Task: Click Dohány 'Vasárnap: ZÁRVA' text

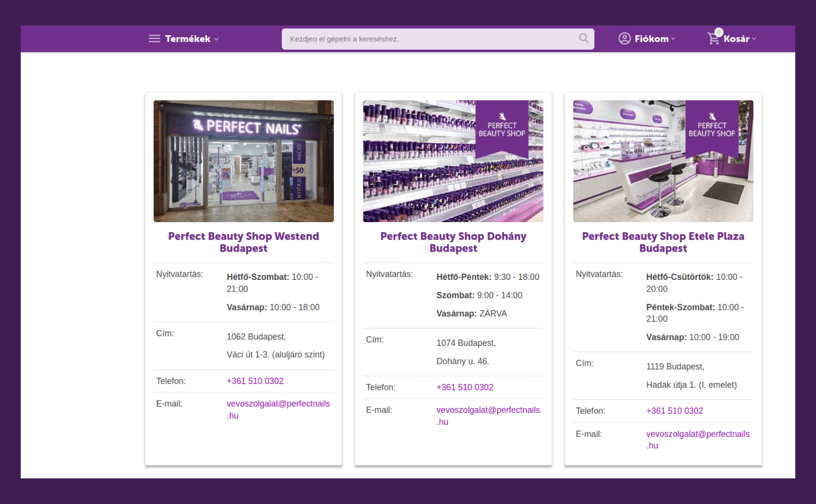Action: coord(471,313)
